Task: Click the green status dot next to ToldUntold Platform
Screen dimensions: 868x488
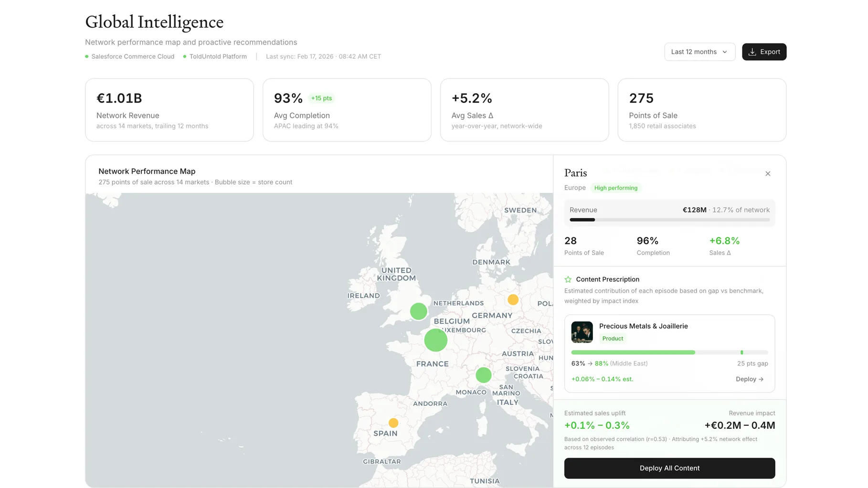Action: (x=185, y=56)
